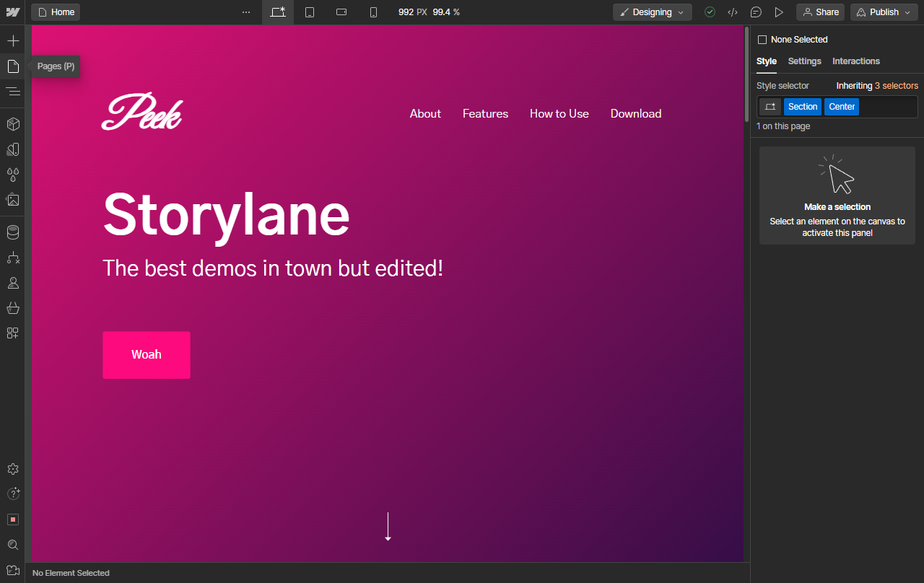This screenshot has width=924, height=583.
Task: Switch to mobile portrait breakpoint
Action: click(x=373, y=12)
